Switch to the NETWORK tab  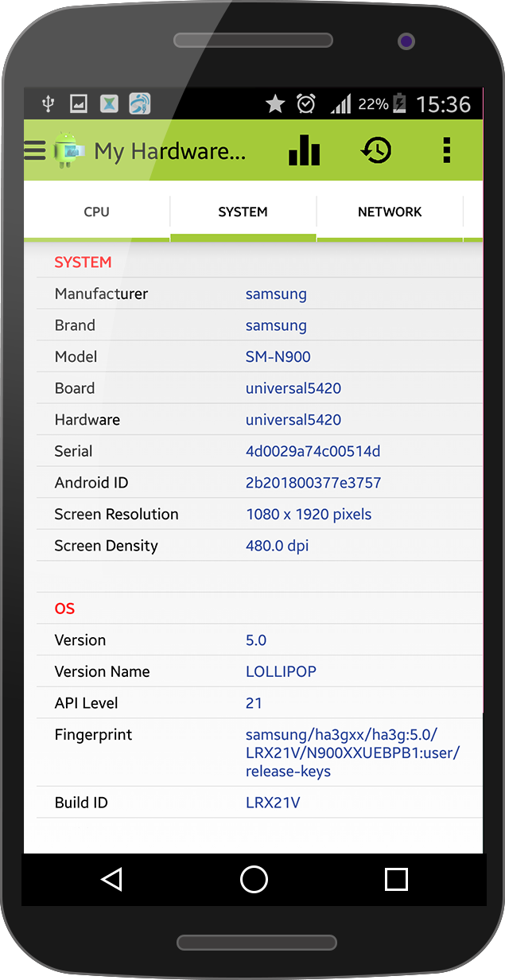[390, 212]
